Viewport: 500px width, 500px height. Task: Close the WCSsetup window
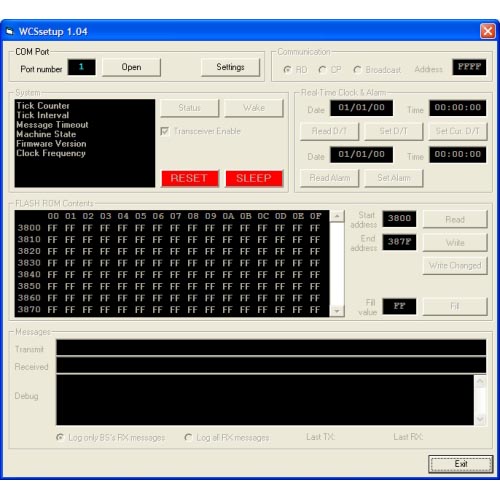(x=488, y=32)
